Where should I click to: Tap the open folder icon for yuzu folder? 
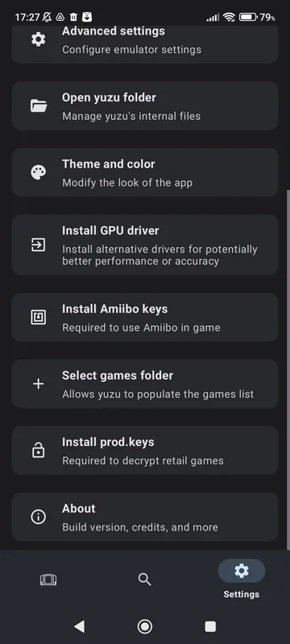click(x=39, y=106)
